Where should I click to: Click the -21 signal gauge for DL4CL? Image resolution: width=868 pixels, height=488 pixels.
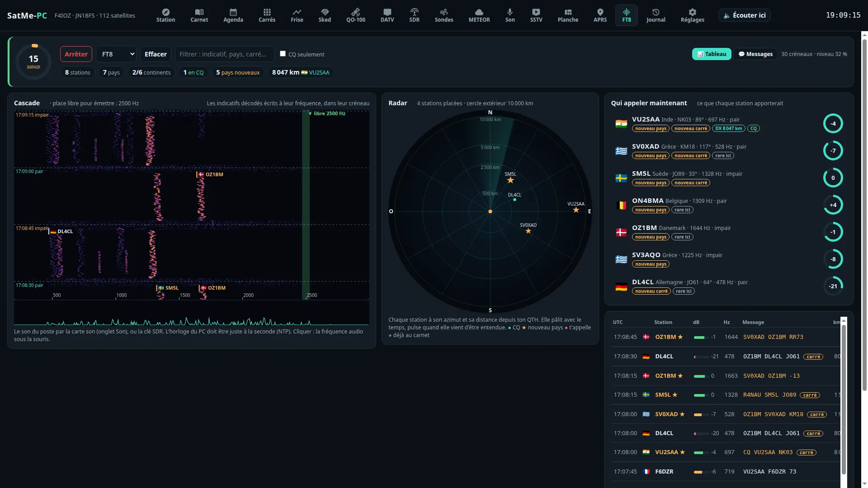[833, 286]
